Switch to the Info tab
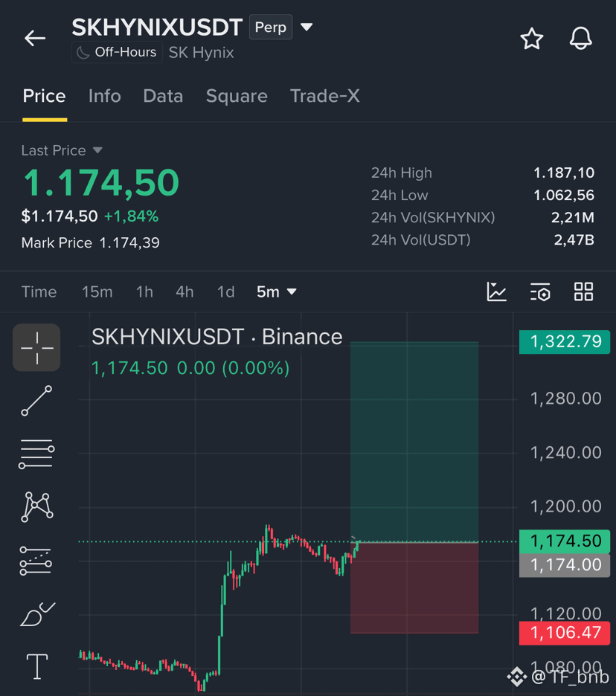 tap(104, 96)
